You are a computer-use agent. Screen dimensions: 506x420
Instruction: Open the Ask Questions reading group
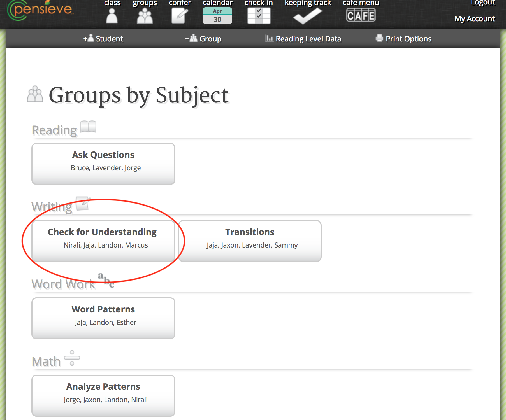click(x=103, y=164)
